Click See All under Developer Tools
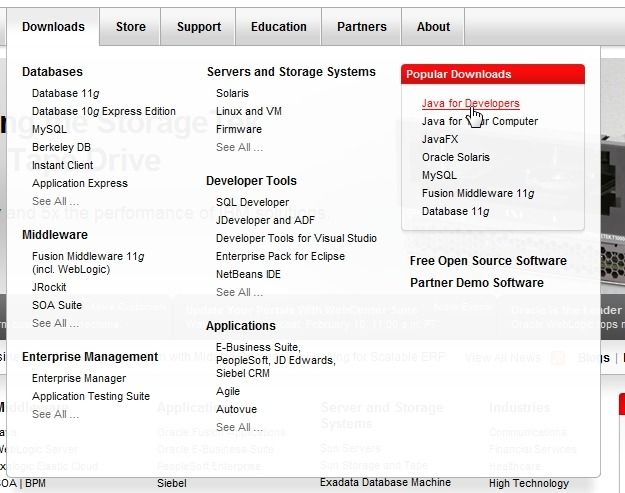 point(240,292)
